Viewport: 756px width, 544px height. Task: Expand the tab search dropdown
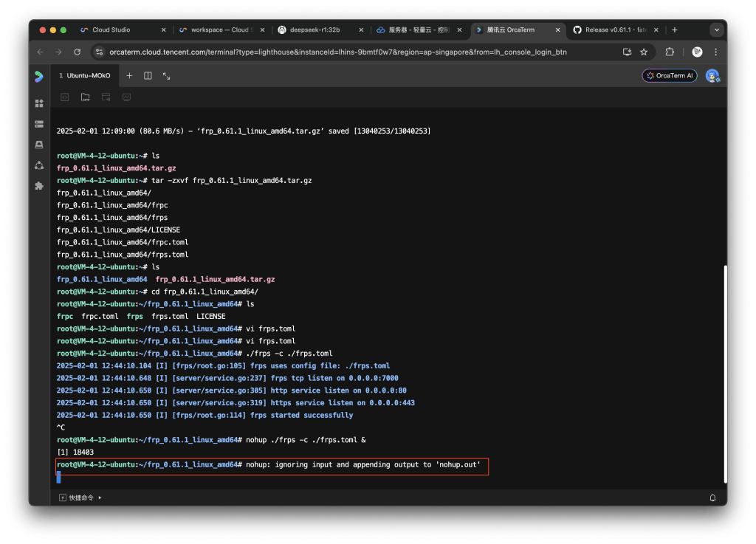(716, 30)
